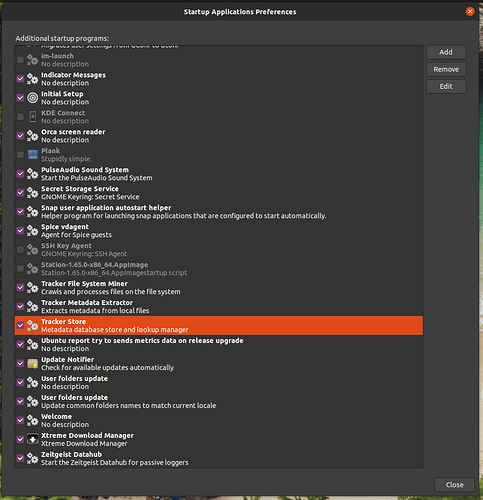Uncheck the Zeitgeist Datahub checkbox

[x=20, y=459]
